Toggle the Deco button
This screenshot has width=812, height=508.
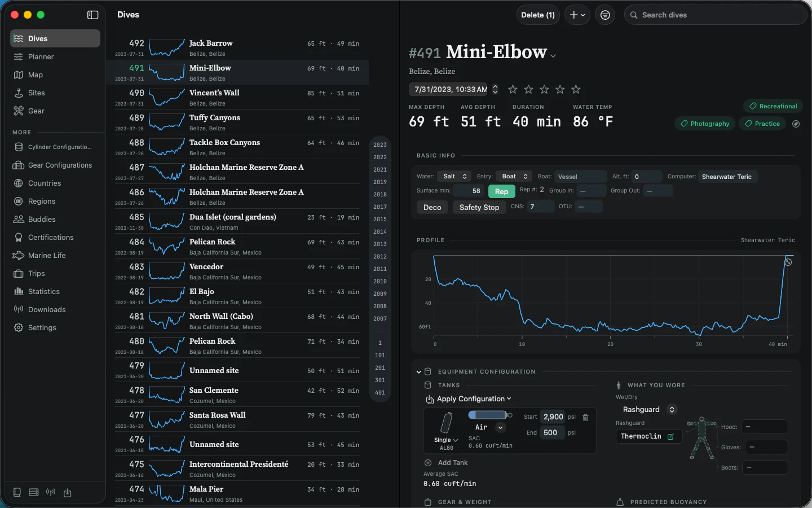433,207
